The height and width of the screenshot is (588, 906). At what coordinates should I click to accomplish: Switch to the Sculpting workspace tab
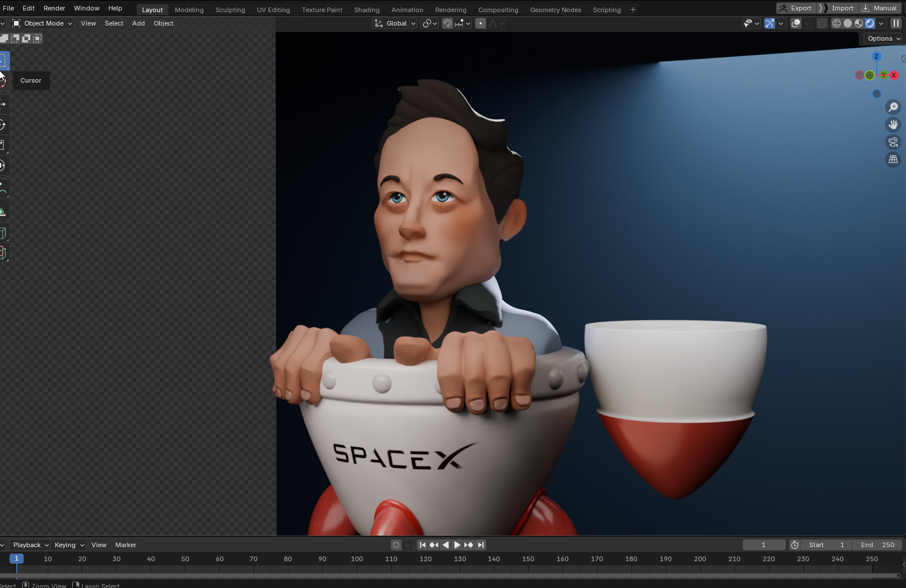click(230, 10)
